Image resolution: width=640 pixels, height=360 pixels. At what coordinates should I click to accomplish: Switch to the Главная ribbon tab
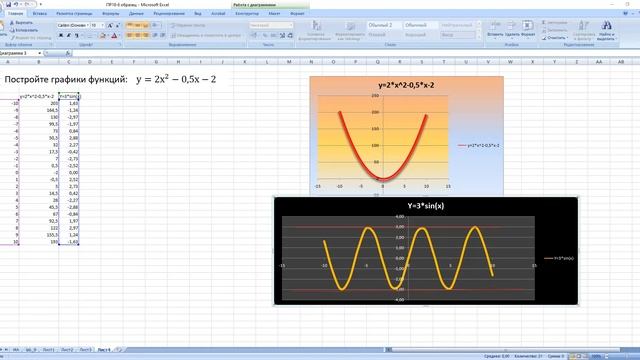[16, 13]
